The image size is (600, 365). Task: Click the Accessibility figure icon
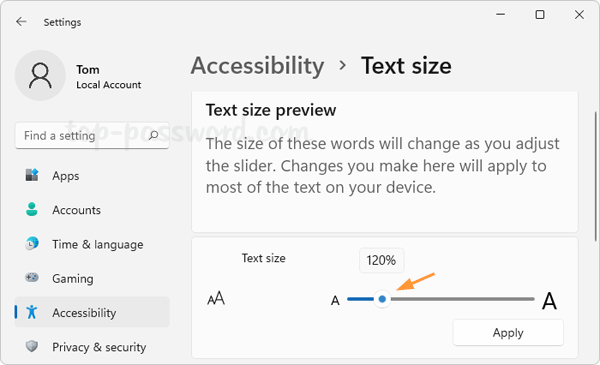pyautogui.click(x=32, y=312)
